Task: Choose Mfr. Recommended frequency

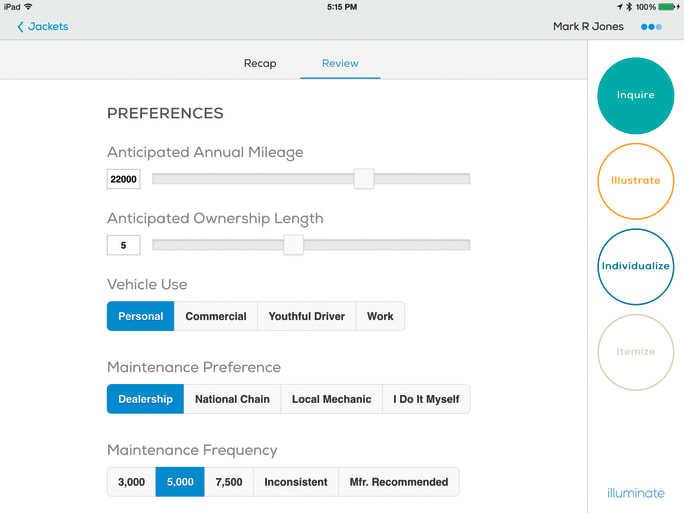Action: click(398, 482)
